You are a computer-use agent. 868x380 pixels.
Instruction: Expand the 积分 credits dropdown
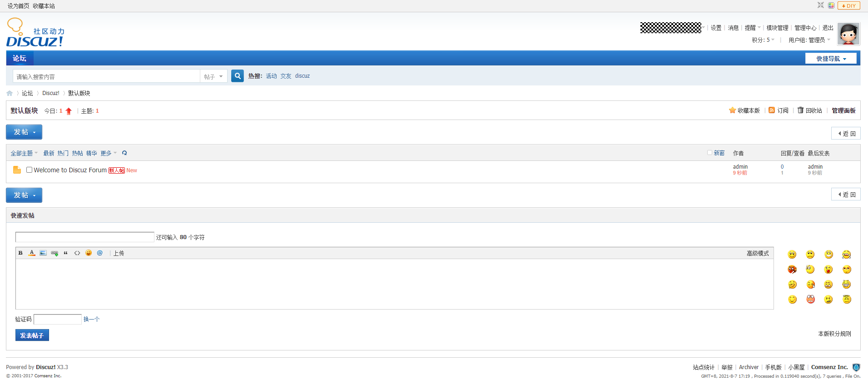tap(763, 40)
